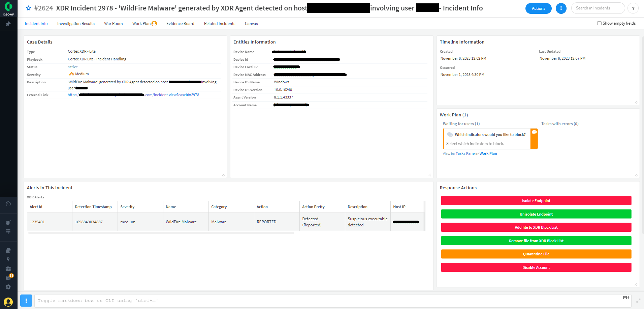Screen dimensions: 644x309
Task: Click the blue exclamation CLI icon
Action: click(x=26, y=301)
